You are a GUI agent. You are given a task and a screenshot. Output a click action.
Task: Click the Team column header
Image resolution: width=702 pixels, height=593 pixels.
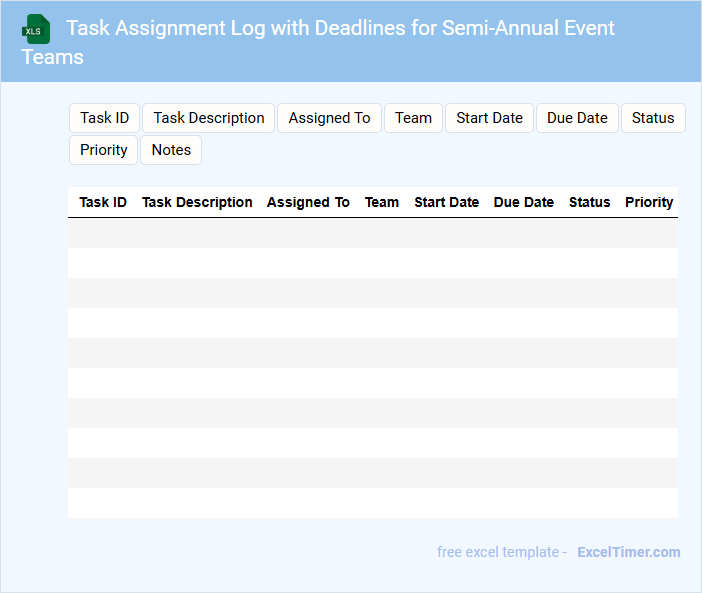(382, 202)
